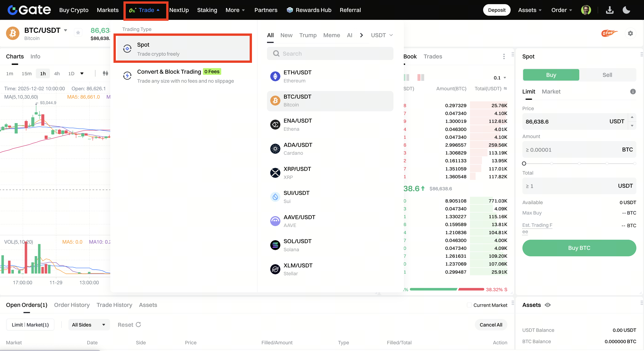This screenshot has height=351, width=644.
Task: Click the Cancel All button
Action: coord(491,324)
